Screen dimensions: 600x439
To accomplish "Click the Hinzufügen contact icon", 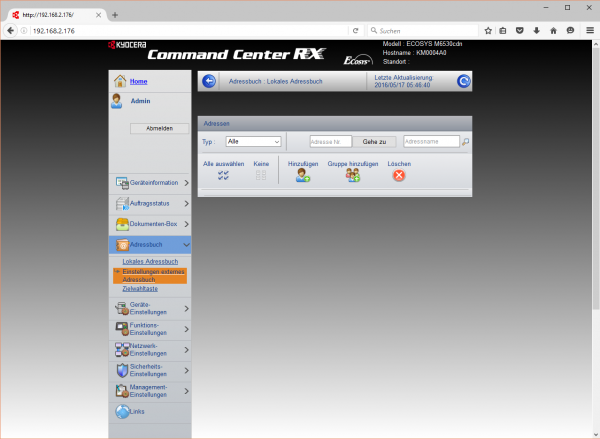I will 303,175.
